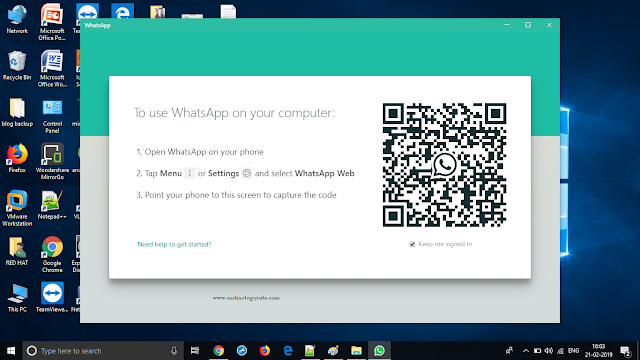Open Microsoft Office PowerPoint desktop shortcut
The height and width of the screenshot is (360, 640).
52,22
